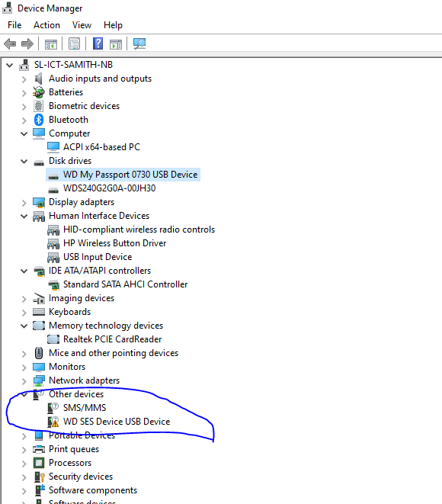Click the WD SES Device warning icon
The height and width of the screenshot is (504, 442).
pos(53,422)
